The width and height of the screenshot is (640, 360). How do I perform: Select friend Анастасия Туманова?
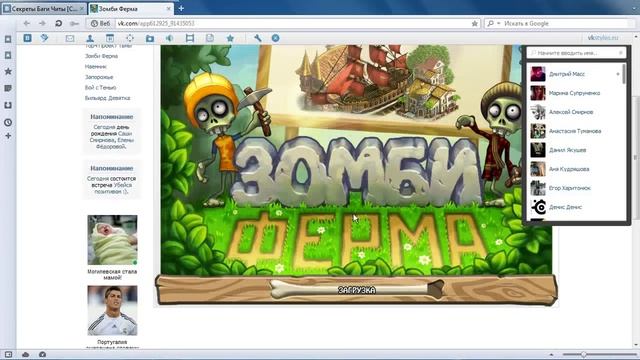coord(575,131)
